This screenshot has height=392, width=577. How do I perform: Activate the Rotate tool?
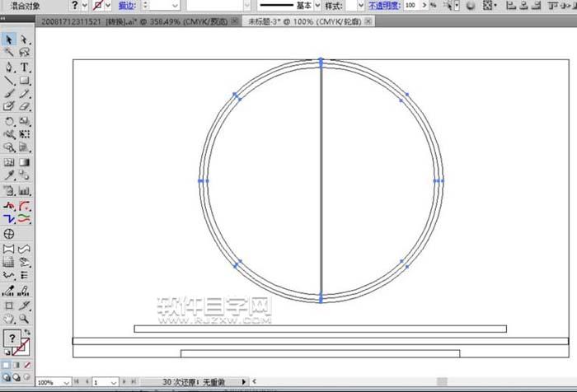(x=9, y=121)
